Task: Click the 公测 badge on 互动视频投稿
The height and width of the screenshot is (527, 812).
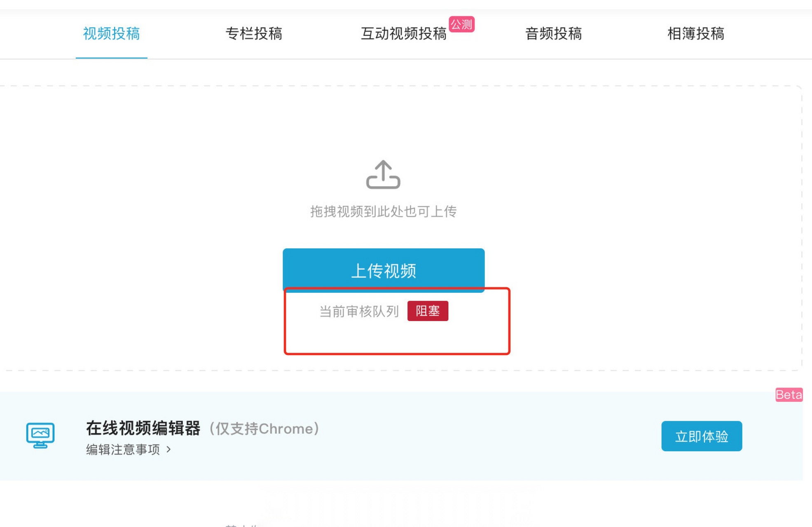Action: pyautogui.click(x=462, y=24)
